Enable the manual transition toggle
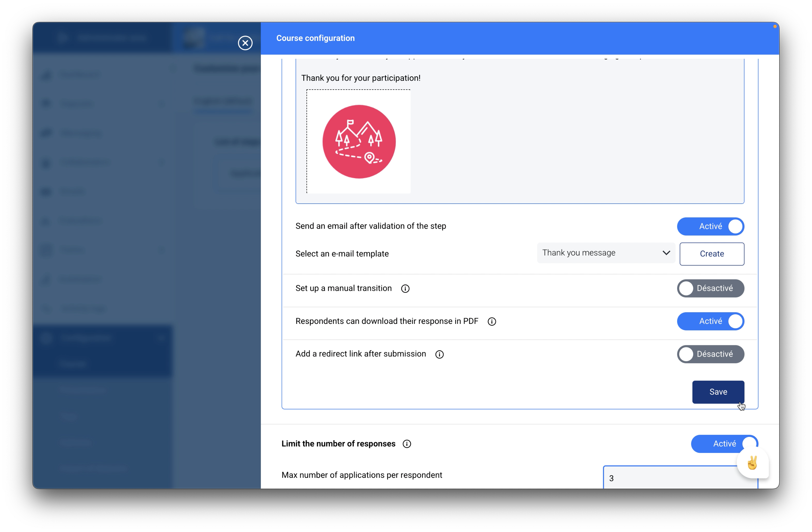812x532 pixels. (x=710, y=289)
